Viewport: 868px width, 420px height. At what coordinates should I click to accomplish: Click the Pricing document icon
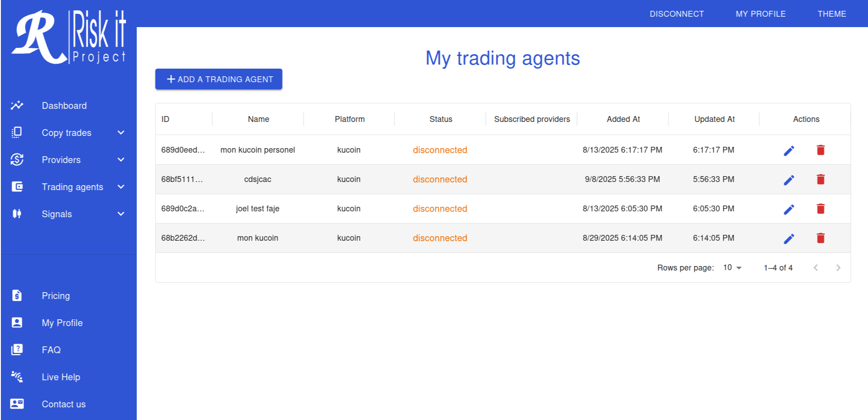pyautogui.click(x=17, y=295)
